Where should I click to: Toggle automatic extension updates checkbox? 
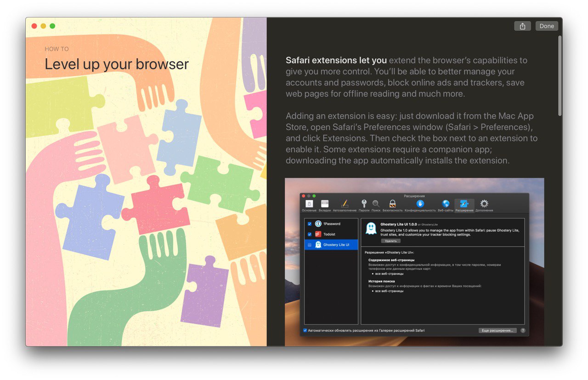click(x=305, y=330)
